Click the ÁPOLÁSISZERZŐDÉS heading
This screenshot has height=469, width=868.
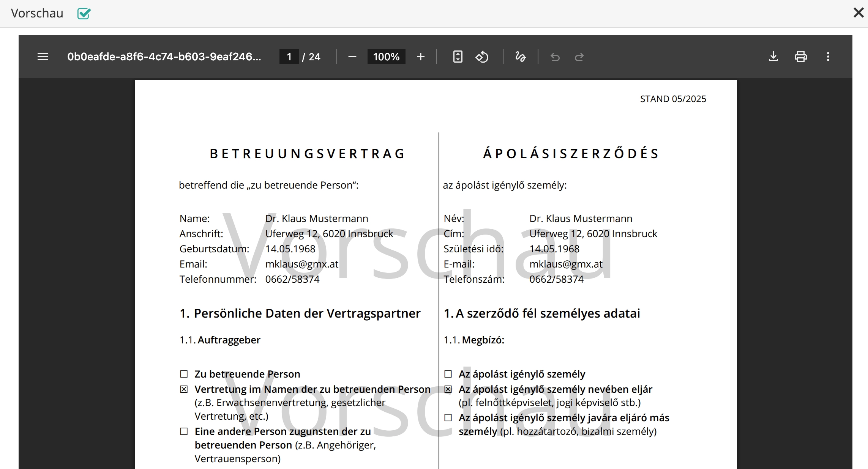571,153
